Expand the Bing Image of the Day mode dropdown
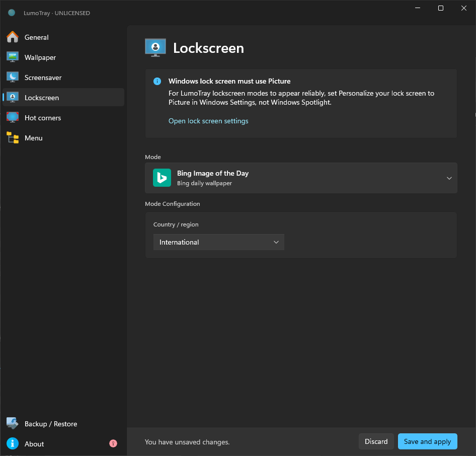This screenshot has height=456, width=476. click(x=301, y=178)
